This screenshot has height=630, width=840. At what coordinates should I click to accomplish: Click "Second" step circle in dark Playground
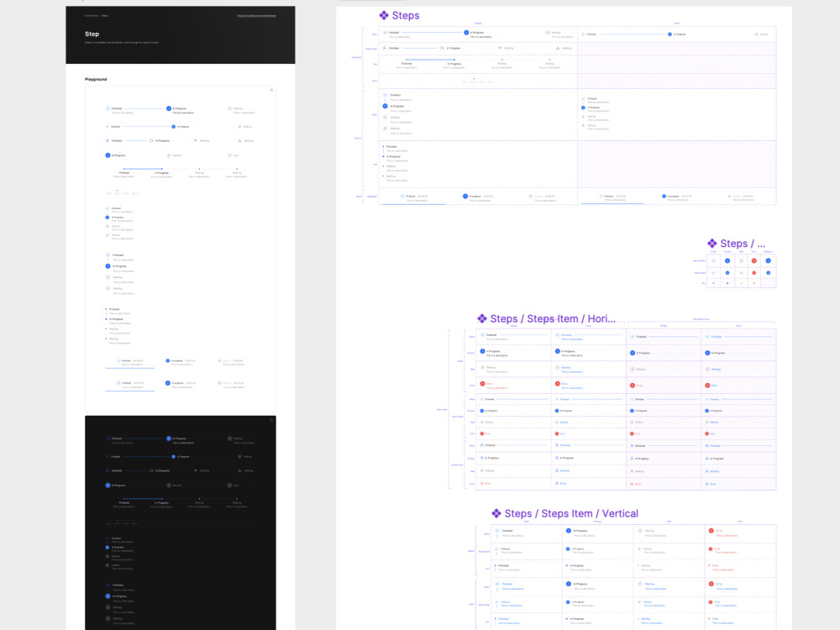point(169,486)
